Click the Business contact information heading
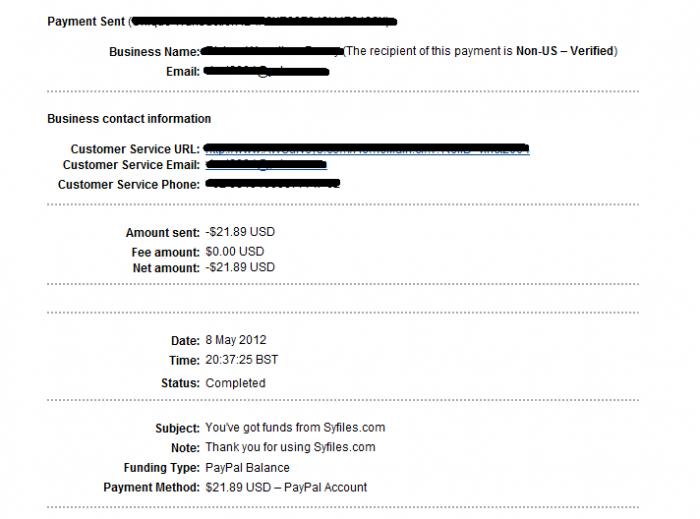 point(129,119)
